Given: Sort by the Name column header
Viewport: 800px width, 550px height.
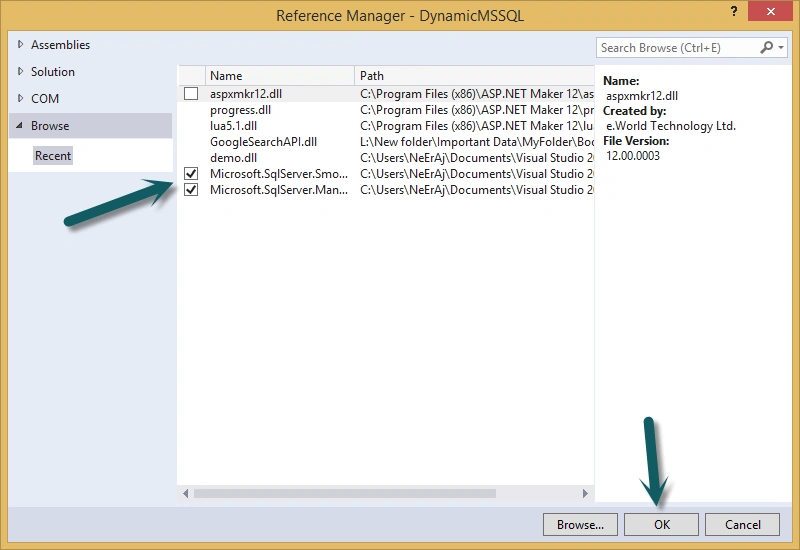Looking at the screenshot, I should tap(280, 76).
